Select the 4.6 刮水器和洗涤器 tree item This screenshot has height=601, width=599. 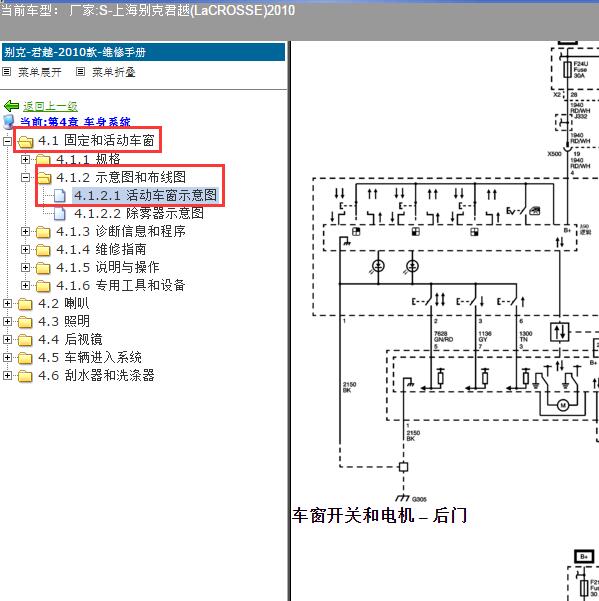coord(97,376)
